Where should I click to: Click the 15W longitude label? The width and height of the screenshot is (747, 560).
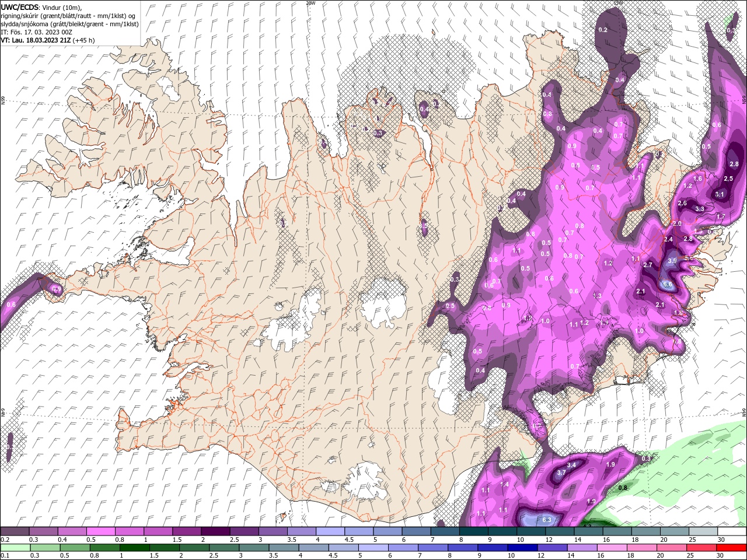pos(618,3)
